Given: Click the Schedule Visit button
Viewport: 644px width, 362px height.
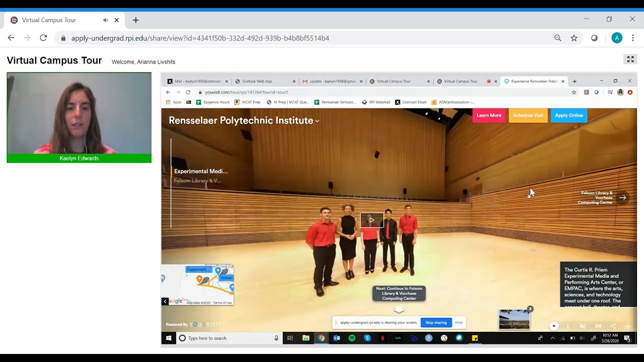Looking at the screenshot, I should click(x=528, y=115).
